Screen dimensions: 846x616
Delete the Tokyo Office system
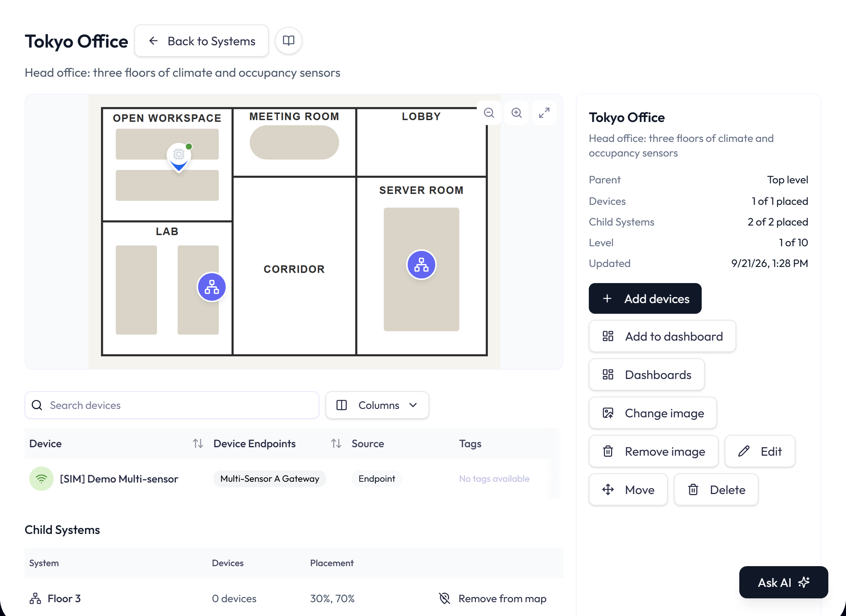tap(716, 490)
